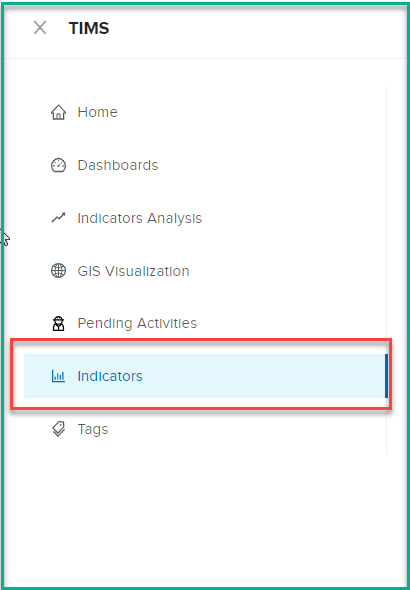Open GIS Visualization from the menu
Viewport: 410px width, 590px height.
(133, 271)
